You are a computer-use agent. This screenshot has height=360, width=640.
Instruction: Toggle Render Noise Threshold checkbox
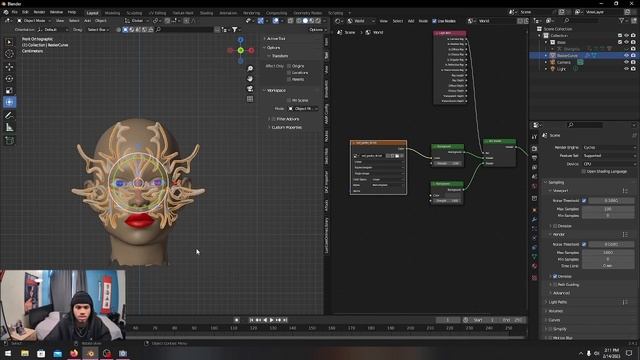[584, 244]
